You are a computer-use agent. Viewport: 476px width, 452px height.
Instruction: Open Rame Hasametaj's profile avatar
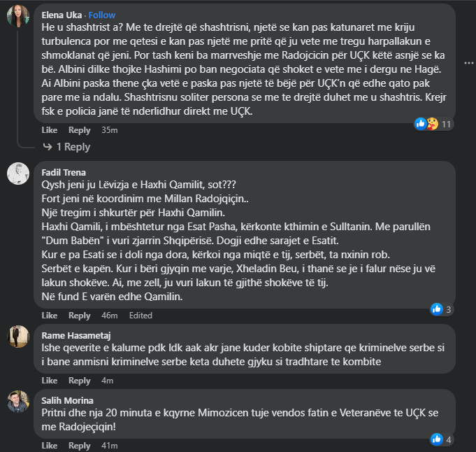tap(18, 337)
